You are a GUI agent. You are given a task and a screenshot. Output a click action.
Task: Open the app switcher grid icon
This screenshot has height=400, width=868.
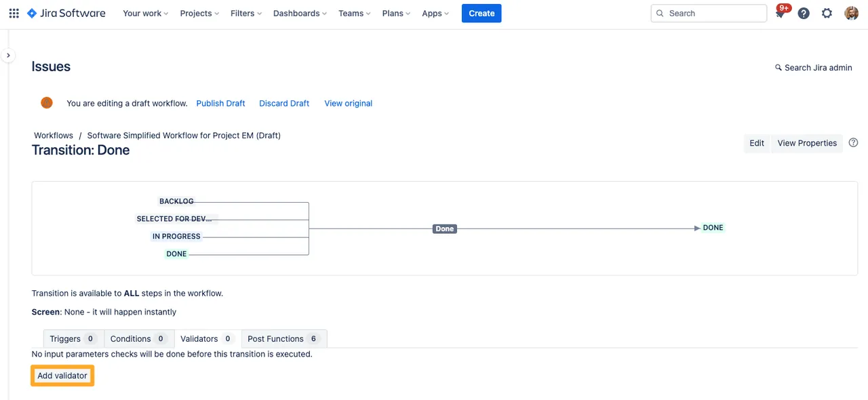pos(14,13)
